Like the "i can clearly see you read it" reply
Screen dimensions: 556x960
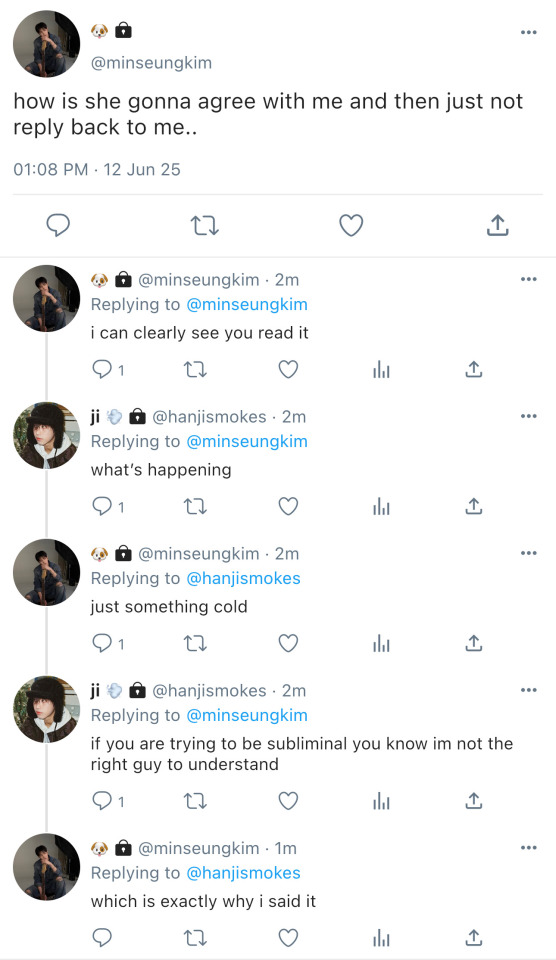pyautogui.click(x=288, y=370)
